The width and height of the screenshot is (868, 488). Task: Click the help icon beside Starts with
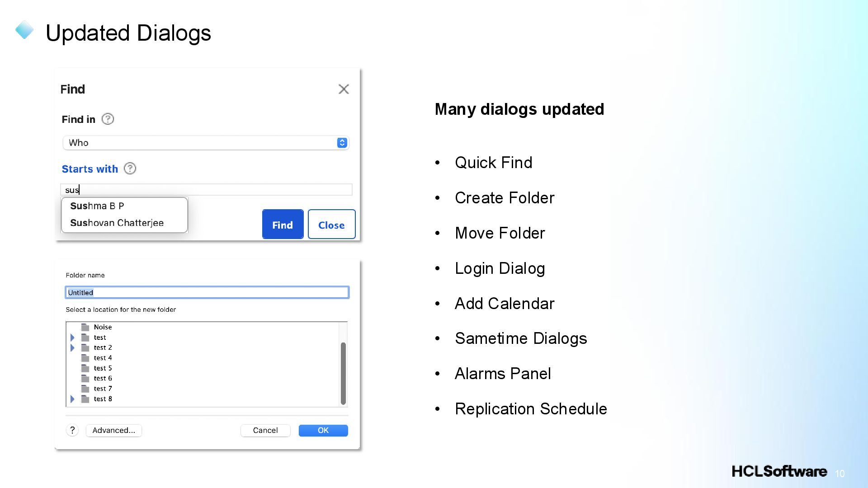coord(130,169)
